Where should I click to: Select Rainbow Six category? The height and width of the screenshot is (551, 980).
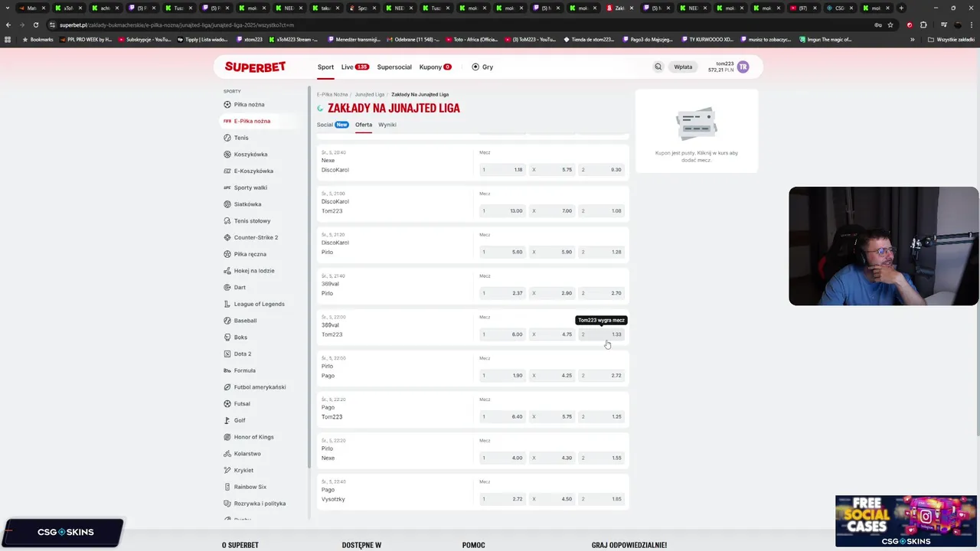click(250, 487)
